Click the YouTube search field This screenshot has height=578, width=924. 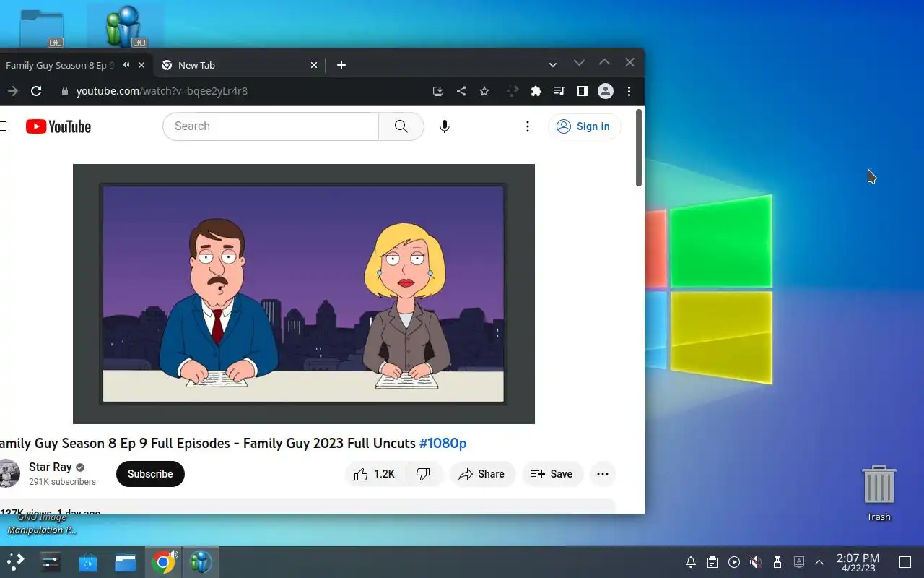point(271,126)
